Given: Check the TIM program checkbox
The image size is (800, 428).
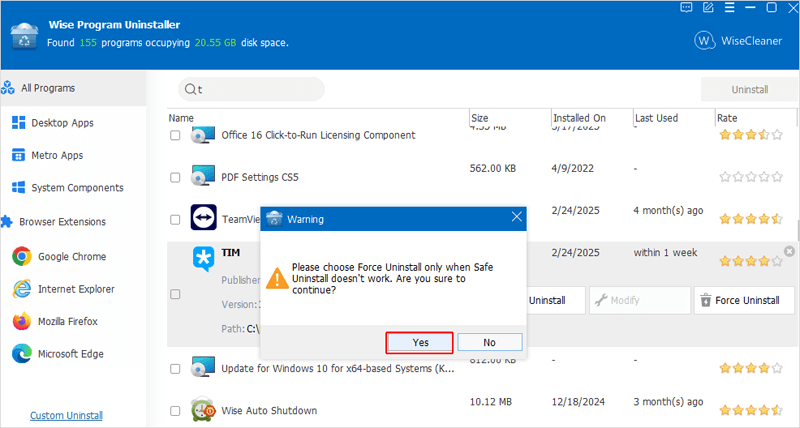Looking at the screenshot, I should click(x=175, y=294).
